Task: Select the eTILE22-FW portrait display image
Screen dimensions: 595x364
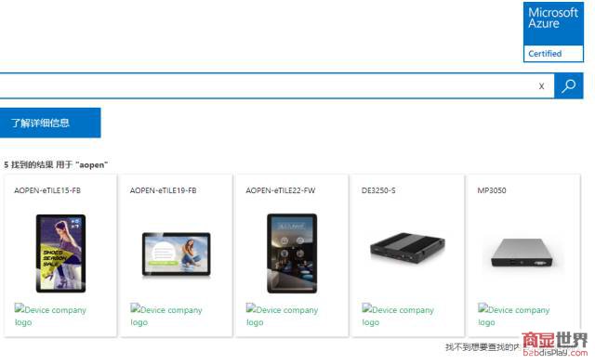Action: [x=292, y=253]
